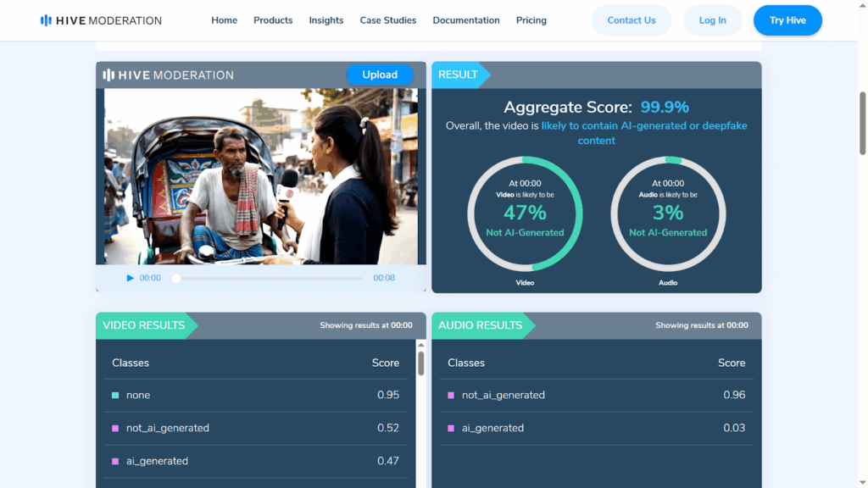Click the Audio 3% circular gauge

668,214
